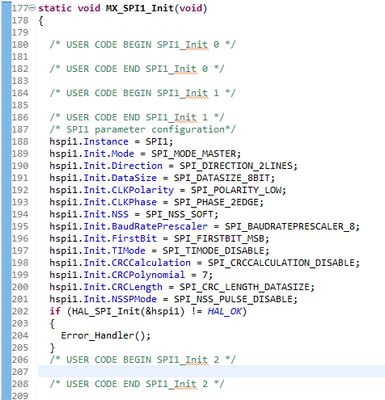Click line number 188 in the gutter
Viewport: 385px width, 400px height.
click(20, 142)
